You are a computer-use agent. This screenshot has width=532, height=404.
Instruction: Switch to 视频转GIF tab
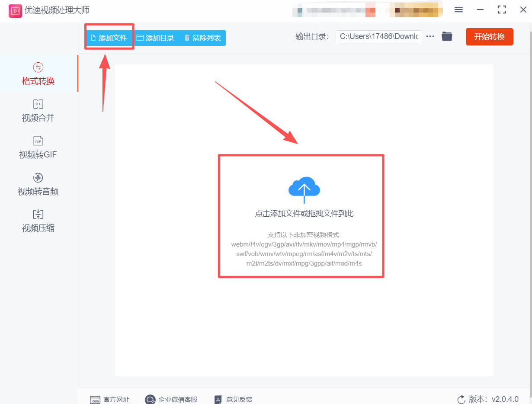pos(38,147)
